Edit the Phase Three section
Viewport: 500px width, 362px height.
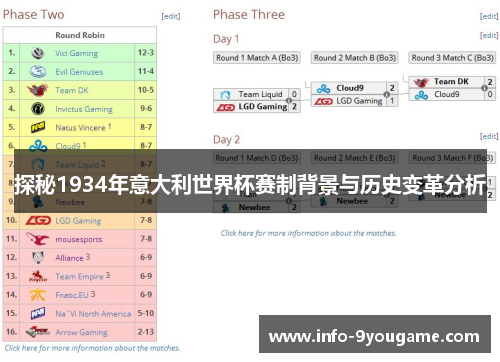click(489, 16)
